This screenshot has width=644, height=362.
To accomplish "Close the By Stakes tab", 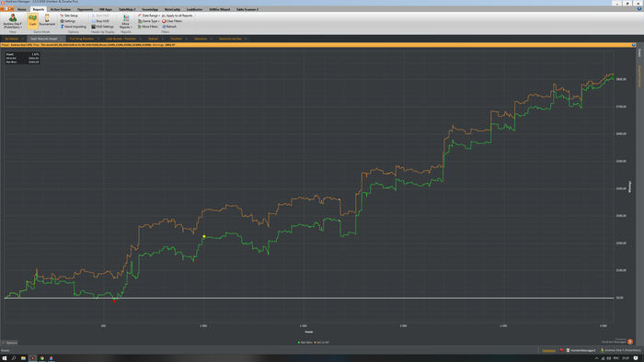I will coord(23,39).
